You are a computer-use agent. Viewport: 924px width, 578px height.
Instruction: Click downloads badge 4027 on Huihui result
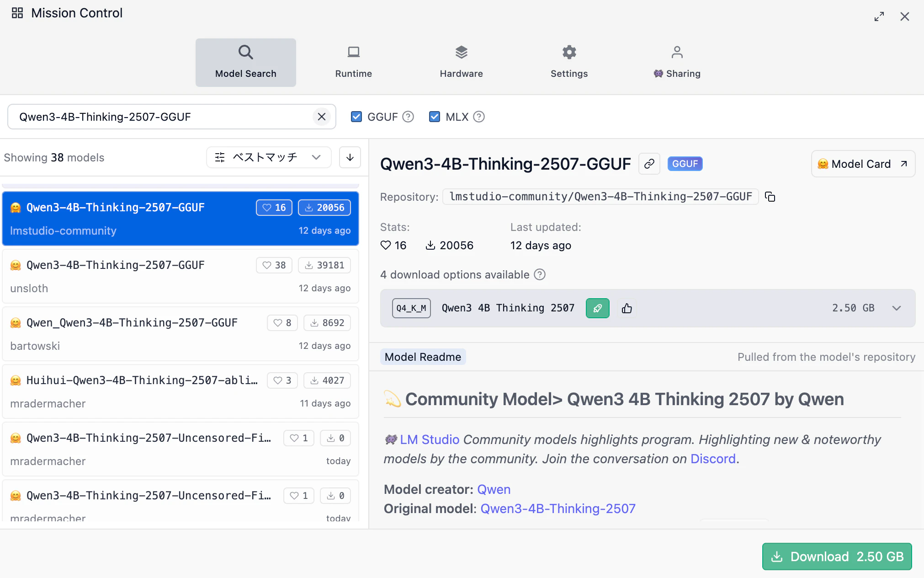click(x=327, y=380)
